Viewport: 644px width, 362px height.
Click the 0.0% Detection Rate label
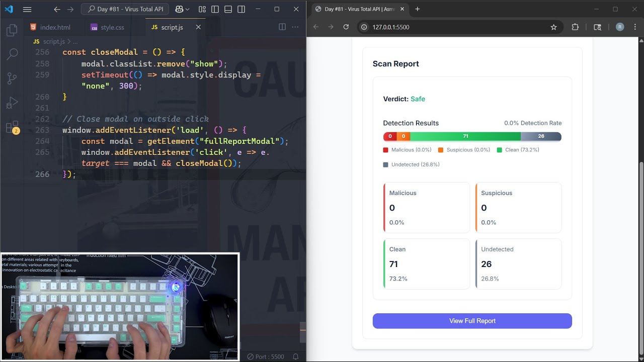click(x=533, y=123)
